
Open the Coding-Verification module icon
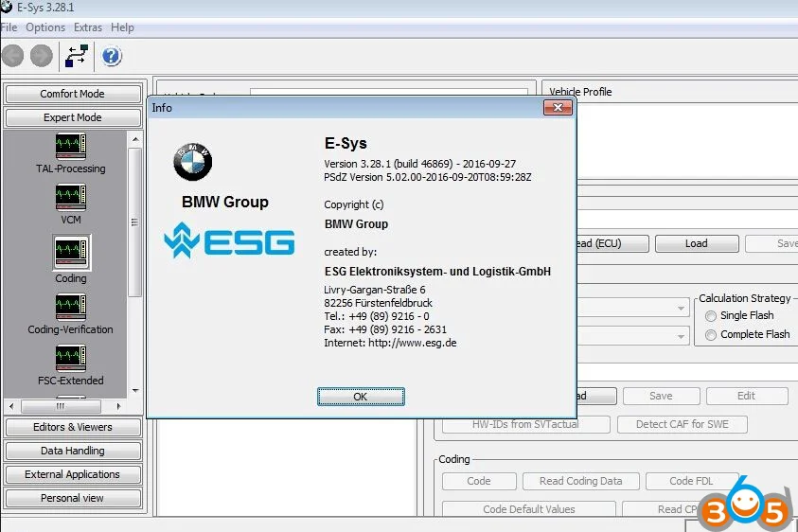pyautogui.click(x=71, y=307)
